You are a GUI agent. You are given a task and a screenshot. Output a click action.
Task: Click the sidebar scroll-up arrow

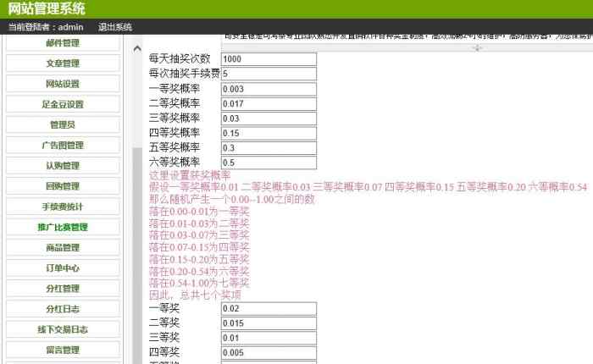click(x=139, y=49)
